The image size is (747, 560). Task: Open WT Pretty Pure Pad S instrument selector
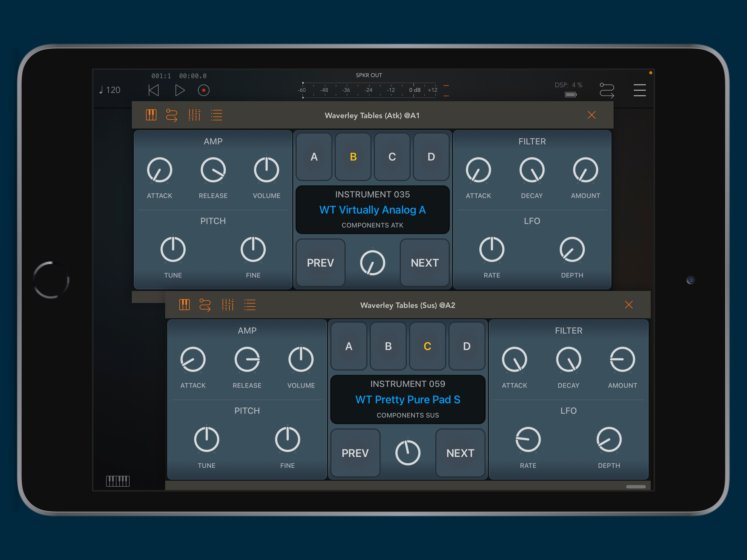[408, 399]
